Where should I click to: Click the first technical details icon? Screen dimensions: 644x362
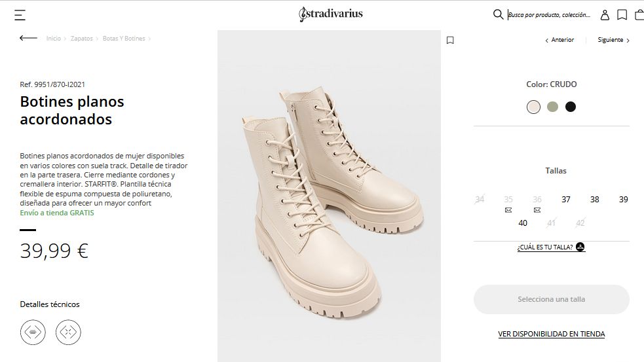[x=33, y=332]
